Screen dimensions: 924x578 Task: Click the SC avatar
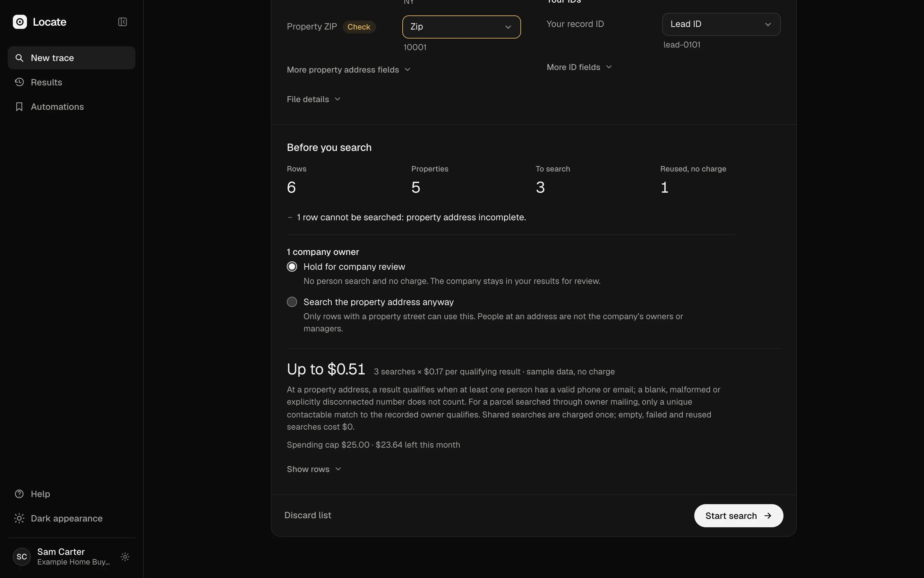(22, 556)
